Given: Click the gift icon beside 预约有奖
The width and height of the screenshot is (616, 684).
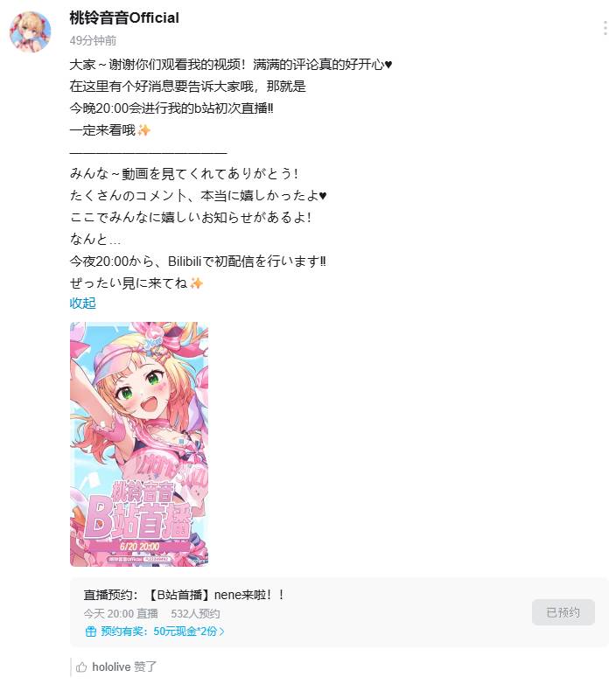Looking at the screenshot, I should (x=90, y=632).
